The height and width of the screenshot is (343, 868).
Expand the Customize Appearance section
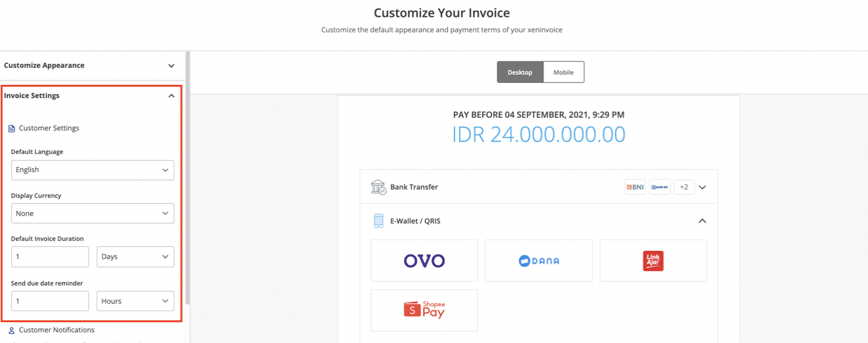(x=171, y=65)
